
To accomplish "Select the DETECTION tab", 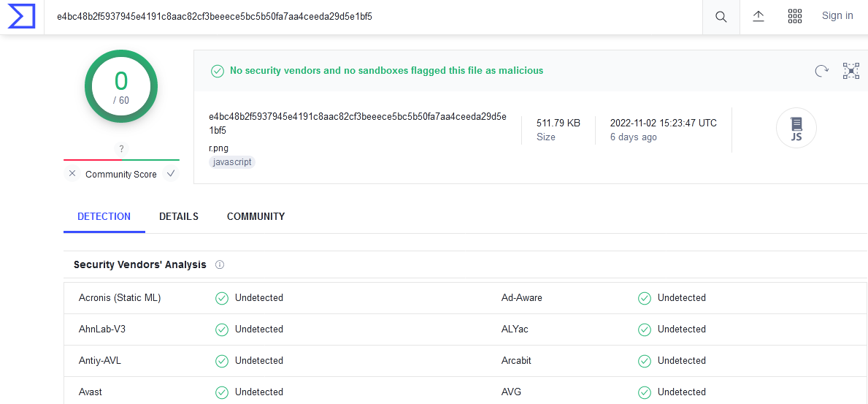I will coord(104,217).
